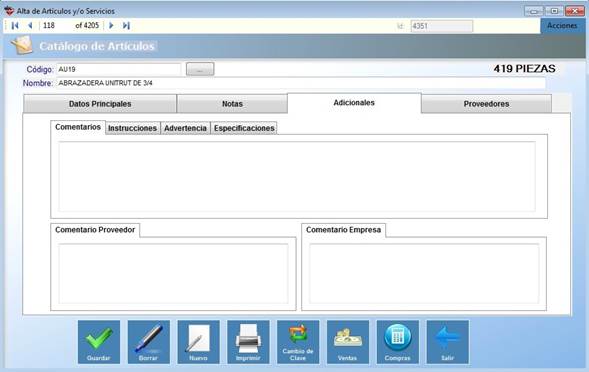Print the article with Imprimir
Image resolution: width=589 pixels, height=372 pixels.
(x=248, y=342)
